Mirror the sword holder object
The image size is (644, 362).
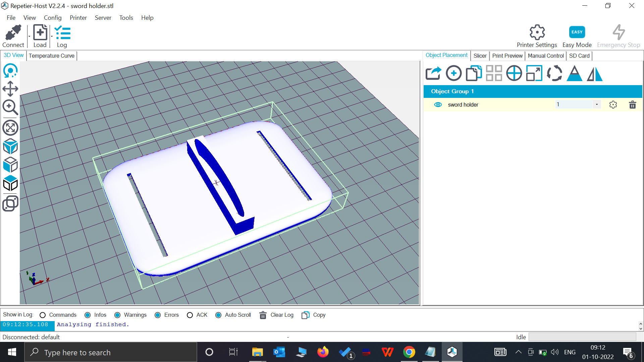point(594,73)
